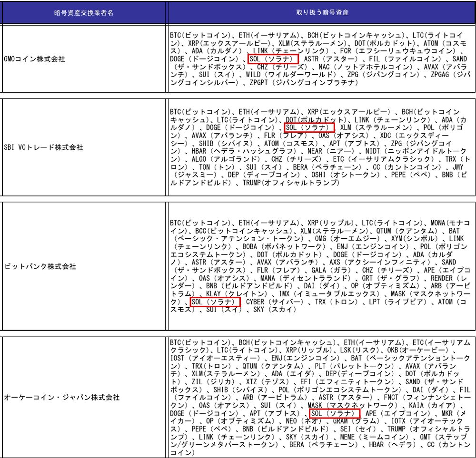The image size is (476, 458).
Task: Click TON(トン) in the SBI VCトレード row
Action: (217, 167)
